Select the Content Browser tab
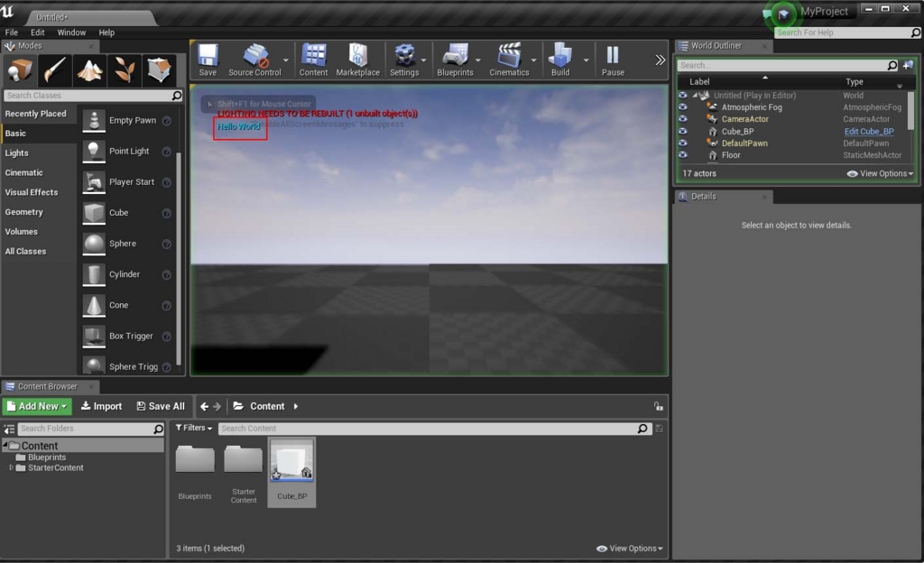 tap(51, 386)
